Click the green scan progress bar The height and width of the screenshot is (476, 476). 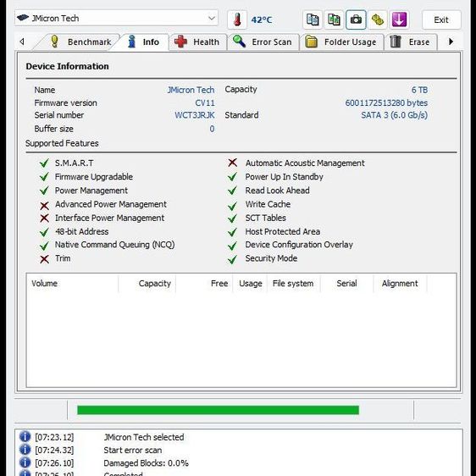[218, 410]
